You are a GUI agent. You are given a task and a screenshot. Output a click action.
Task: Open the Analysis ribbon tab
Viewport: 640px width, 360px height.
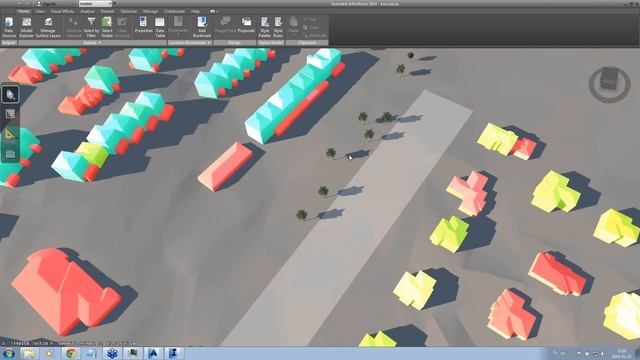(87, 11)
